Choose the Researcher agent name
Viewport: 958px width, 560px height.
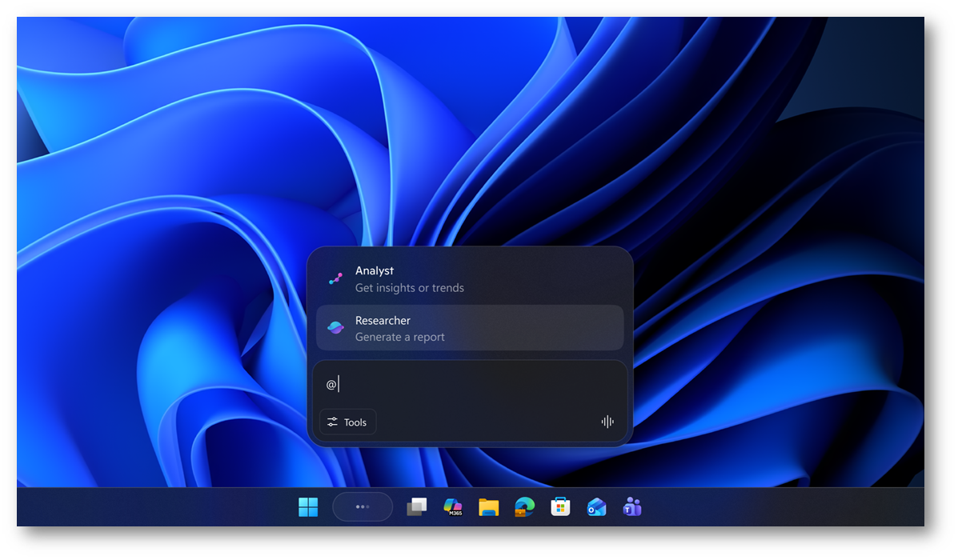coord(383,320)
